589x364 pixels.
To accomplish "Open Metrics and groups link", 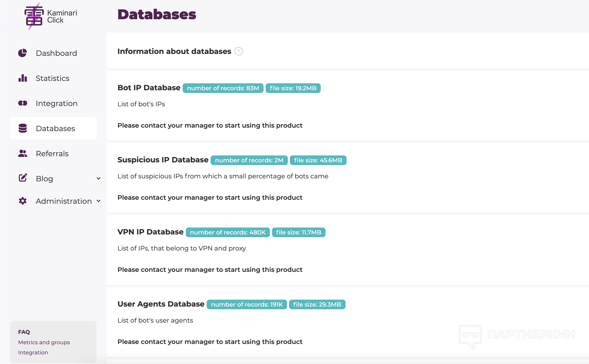I will tap(44, 342).
